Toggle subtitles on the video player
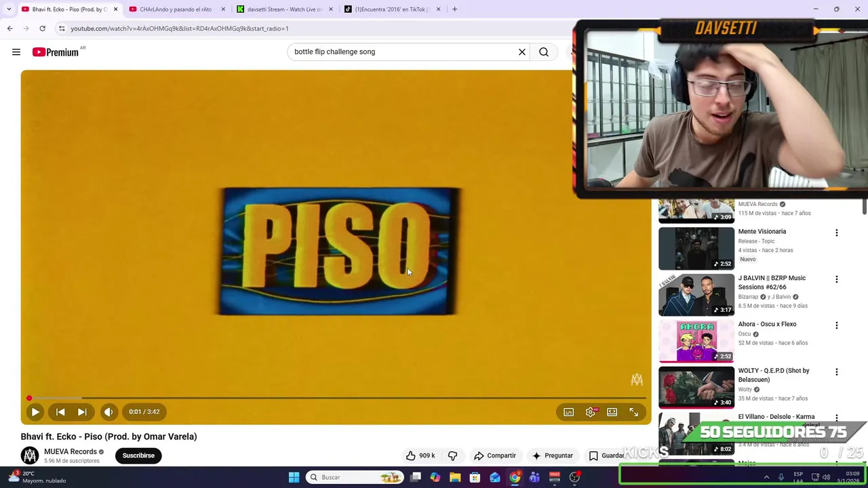This screenshot has width=868, height=488. point(569,412)
